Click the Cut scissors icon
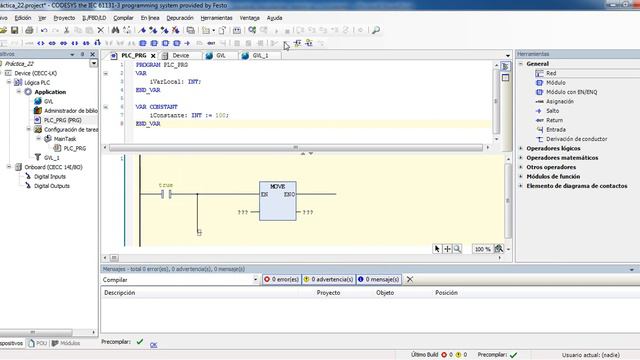The width and height of the screenshot is (640, 360). (67, 30)
